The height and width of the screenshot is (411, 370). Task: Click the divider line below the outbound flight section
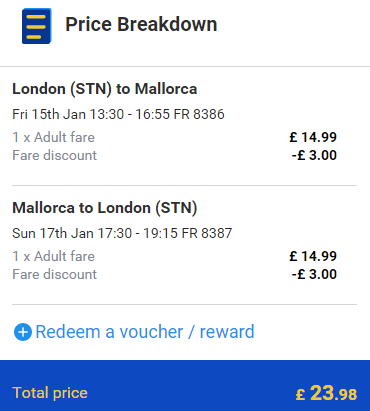(185, 185)
